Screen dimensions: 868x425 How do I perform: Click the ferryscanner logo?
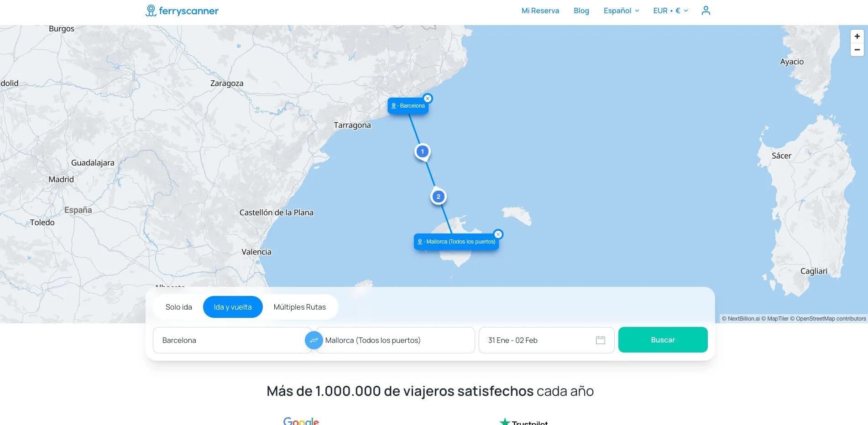tap(182, 10)
